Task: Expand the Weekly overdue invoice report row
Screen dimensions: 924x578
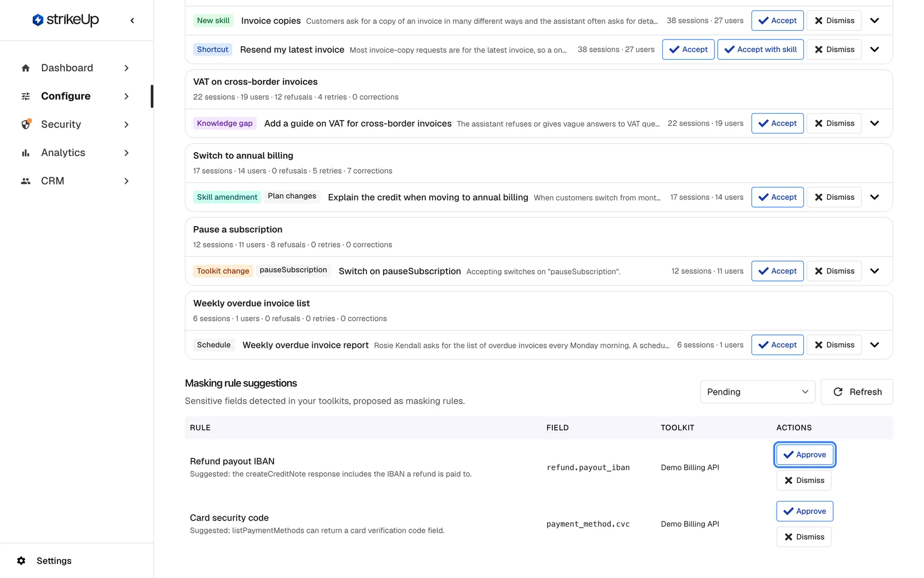Action: 875,345
